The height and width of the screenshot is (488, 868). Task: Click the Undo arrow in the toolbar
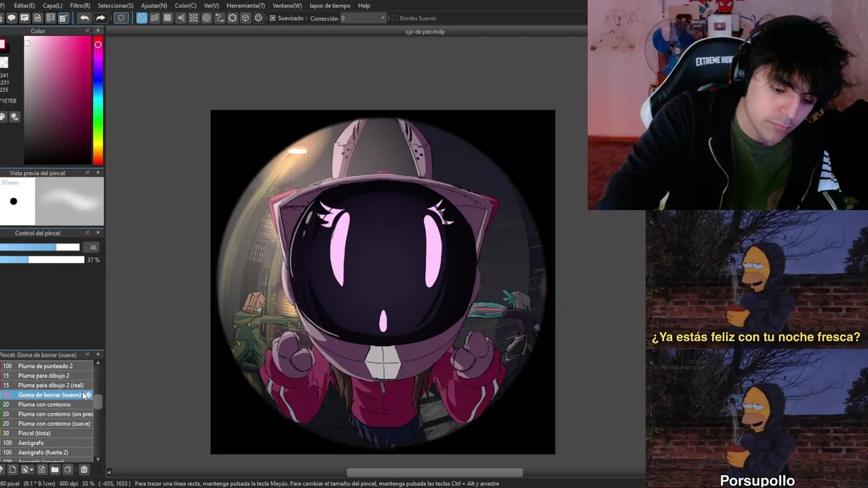click(x=84, y=18)
